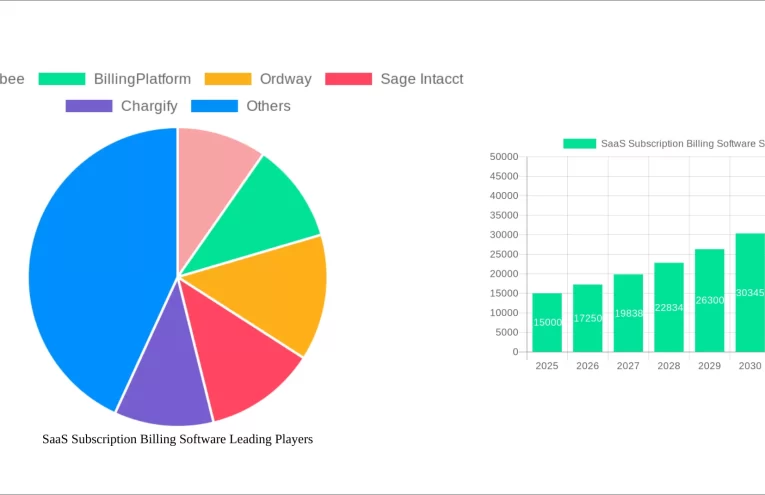Click the 45000 y-axis value
The height and width of the screenshot is (495, 765).
tap(504, 176)
